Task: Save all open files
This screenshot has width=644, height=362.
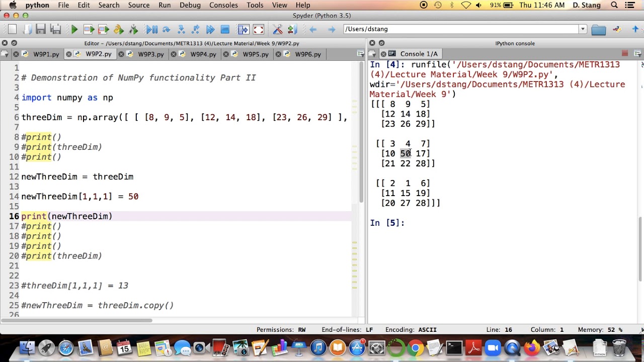Action: tap(56, 29)
